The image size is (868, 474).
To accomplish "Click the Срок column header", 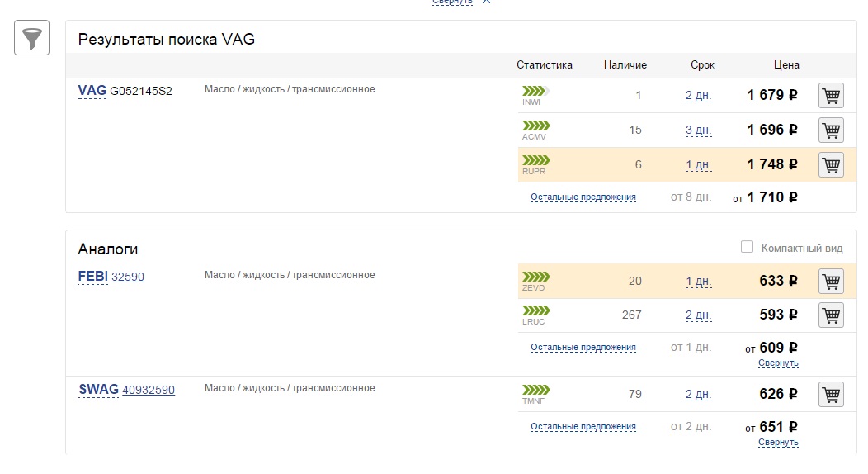I will pos(702,64).
